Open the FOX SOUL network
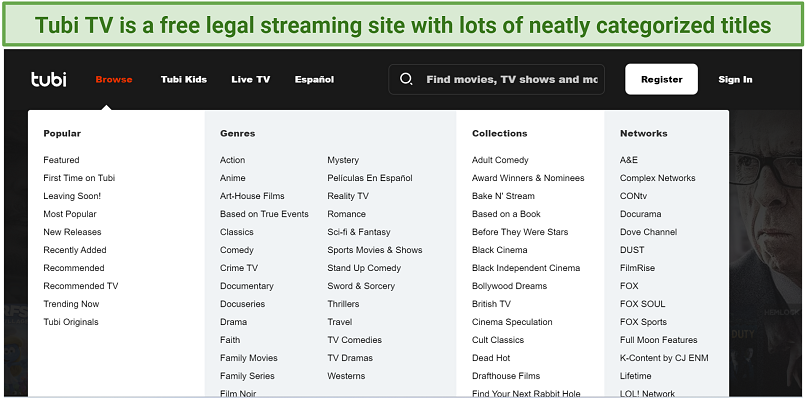 click(x=643, y=304)
